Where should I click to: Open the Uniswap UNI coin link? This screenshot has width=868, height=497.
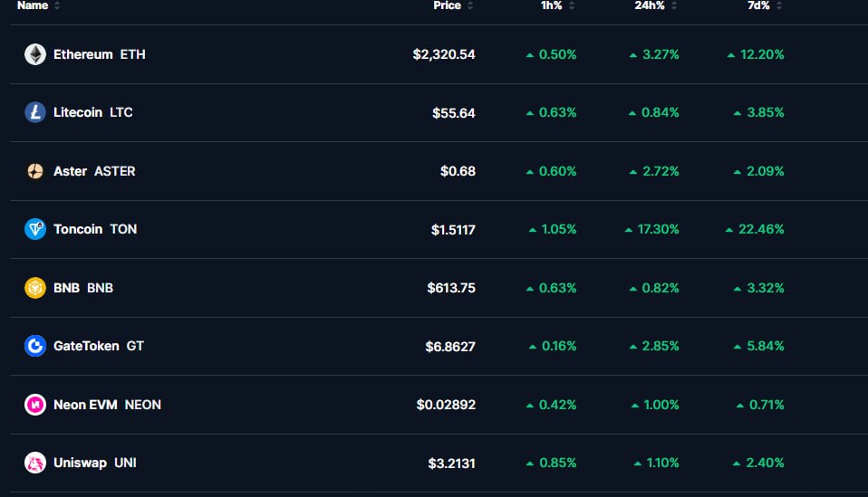point(94,463)
